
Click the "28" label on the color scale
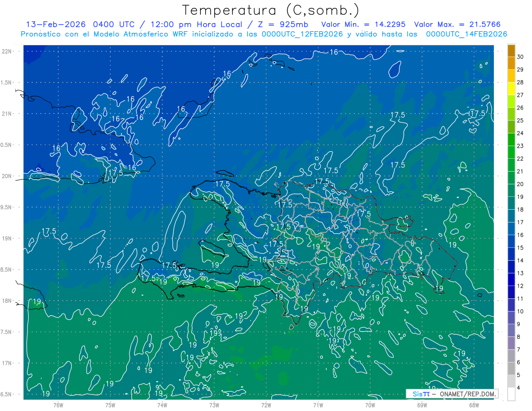520,82
